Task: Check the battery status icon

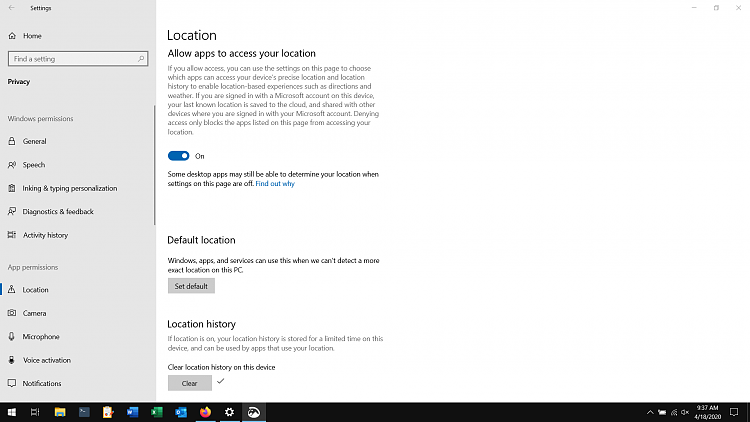Action: click(662, 412)
